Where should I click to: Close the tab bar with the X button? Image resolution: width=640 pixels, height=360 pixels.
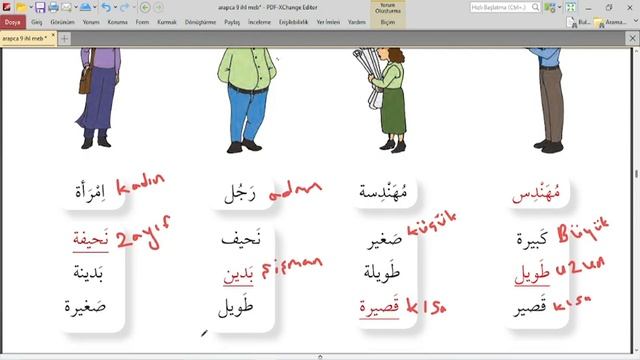(x=632, y=38)
